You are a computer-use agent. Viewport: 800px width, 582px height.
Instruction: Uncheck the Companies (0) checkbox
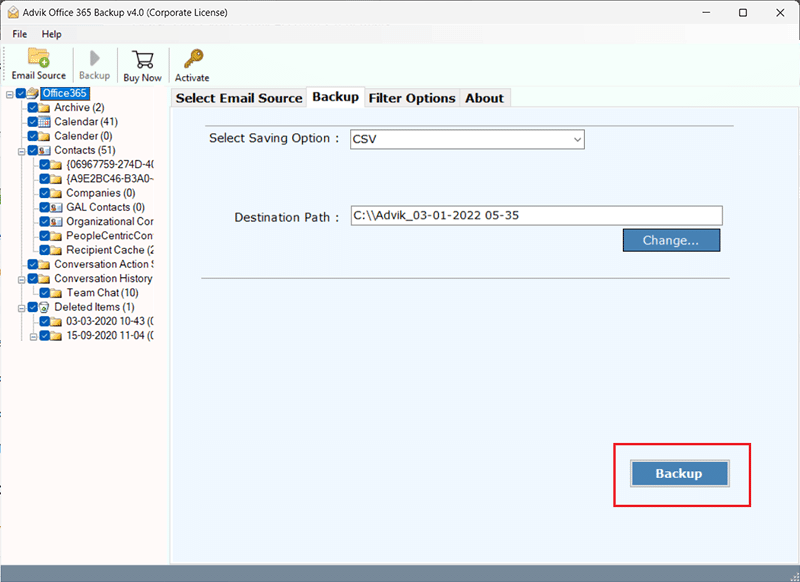(x=44, y=193)
